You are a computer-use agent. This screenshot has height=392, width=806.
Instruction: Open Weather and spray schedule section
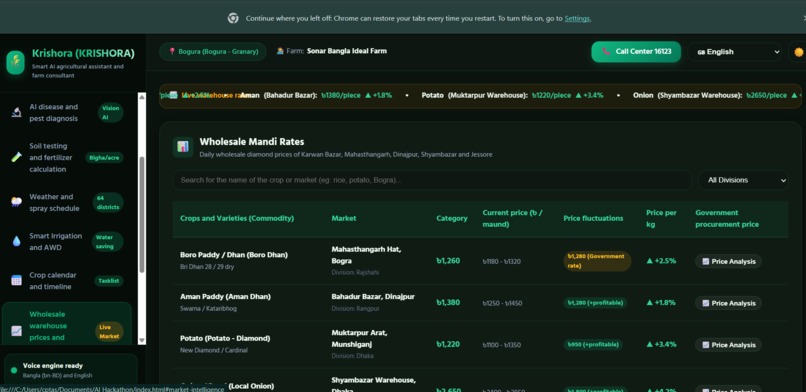tap(67, 202)
